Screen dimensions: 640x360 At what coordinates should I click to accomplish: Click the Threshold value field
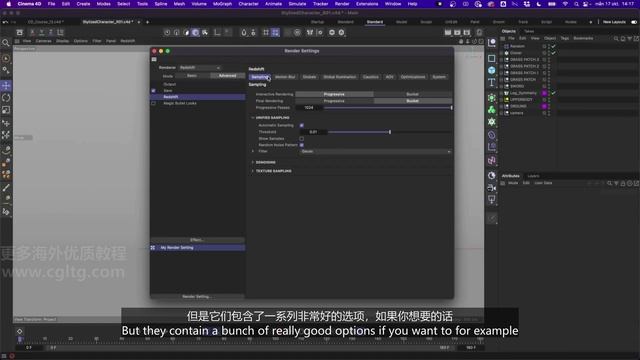313,132
